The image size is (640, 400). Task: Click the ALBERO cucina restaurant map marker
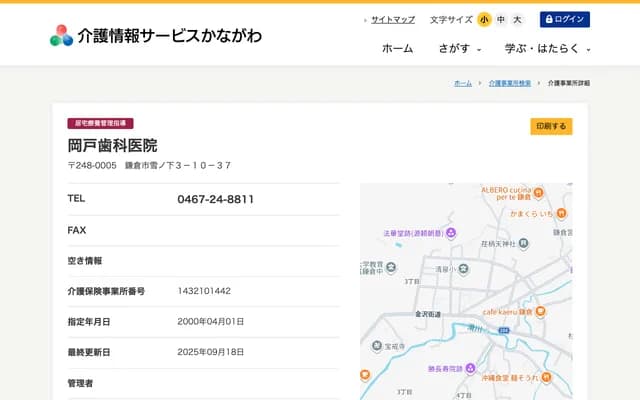tap(538, 193)
